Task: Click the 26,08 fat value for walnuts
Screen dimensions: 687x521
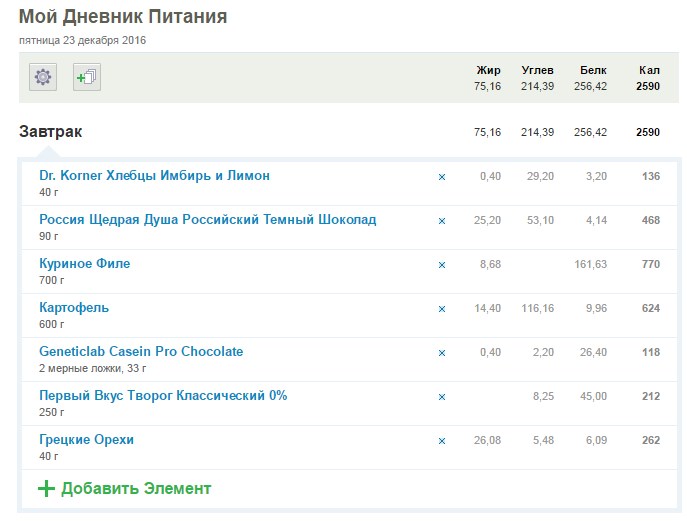Action: pos(487,440)
